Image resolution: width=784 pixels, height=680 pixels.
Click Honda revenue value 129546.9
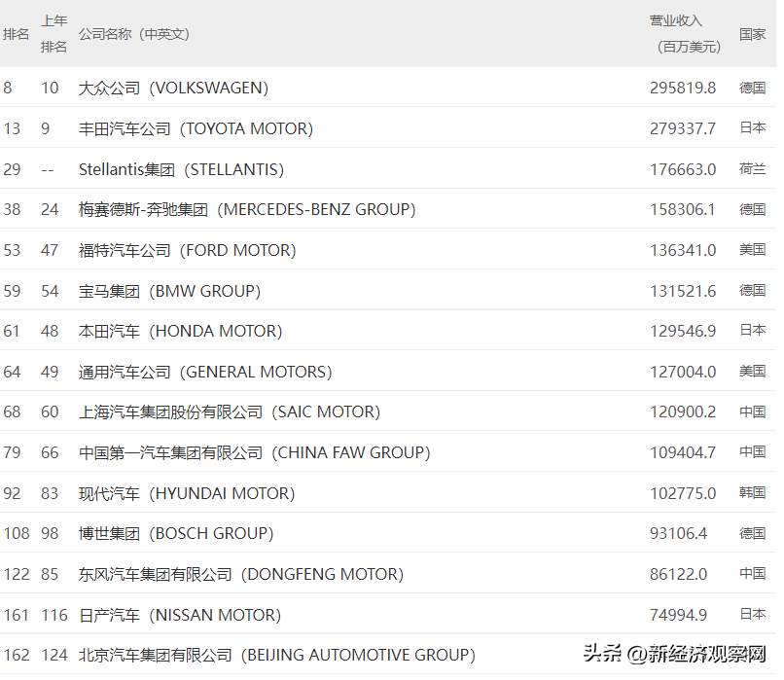tap(683, 331)
